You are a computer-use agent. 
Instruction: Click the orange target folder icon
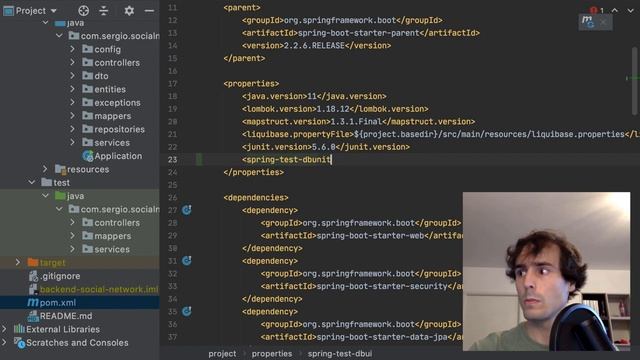tap(33, 262)
